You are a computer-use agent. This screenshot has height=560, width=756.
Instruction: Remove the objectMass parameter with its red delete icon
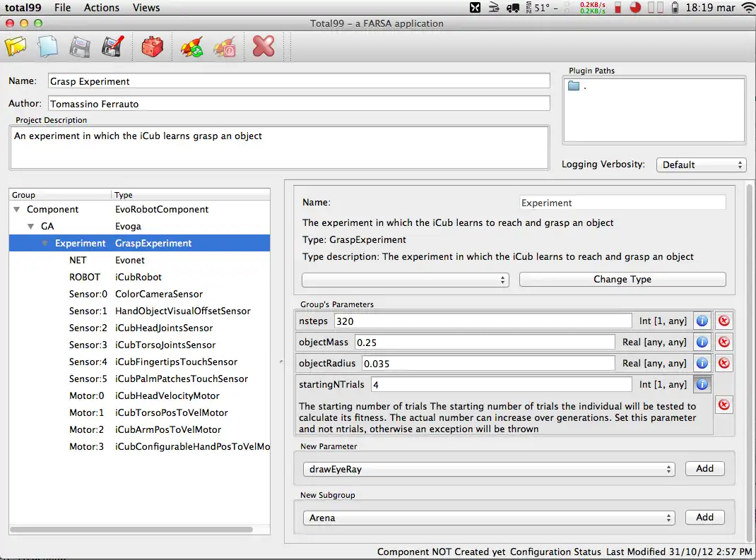point(723,341)
